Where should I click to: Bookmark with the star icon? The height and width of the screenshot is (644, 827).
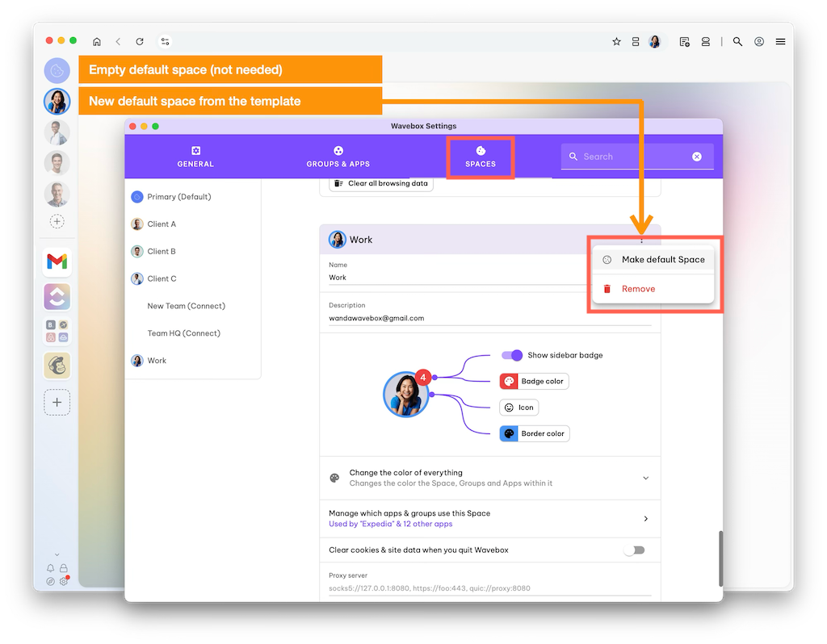(x=616, y=42)
